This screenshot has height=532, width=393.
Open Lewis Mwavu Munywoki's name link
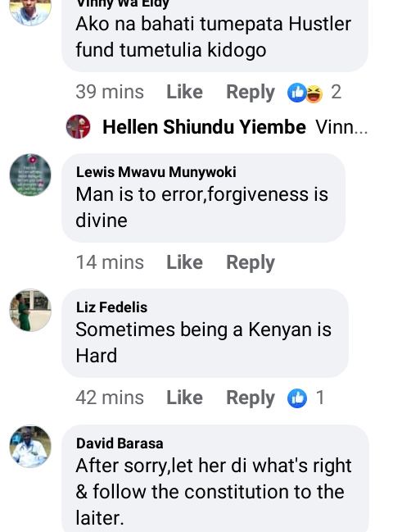pos(156,172)
